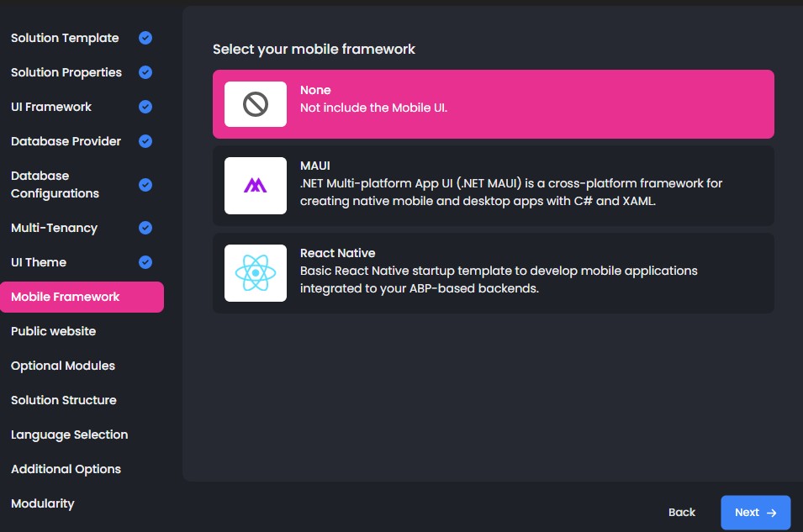Go to the Modularity step
Image resolution: width=803 pixels, height=532 pixels.
pos(43,503)
